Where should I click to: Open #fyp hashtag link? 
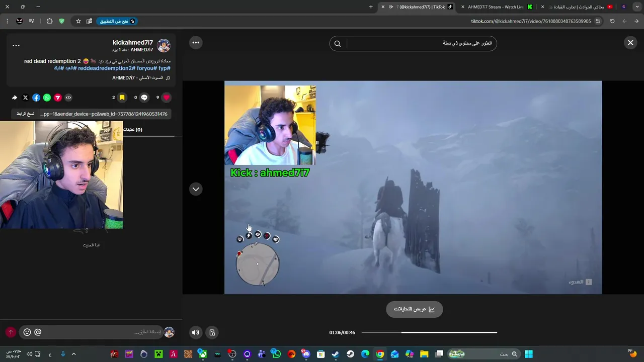165,68
